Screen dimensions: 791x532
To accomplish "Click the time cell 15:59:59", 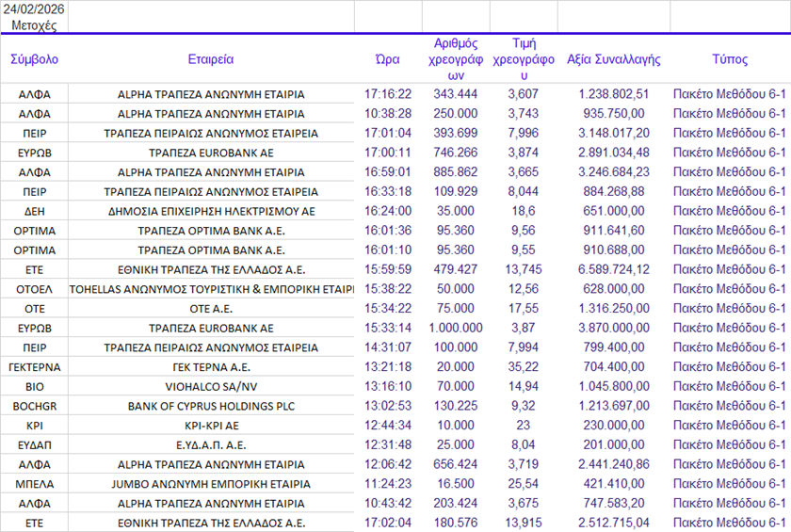I will pyautogui.click(x=388, y=270).
